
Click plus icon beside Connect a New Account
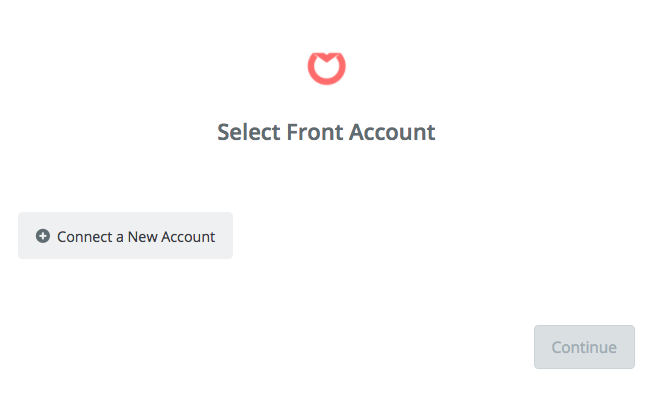(x=43, y=236)
